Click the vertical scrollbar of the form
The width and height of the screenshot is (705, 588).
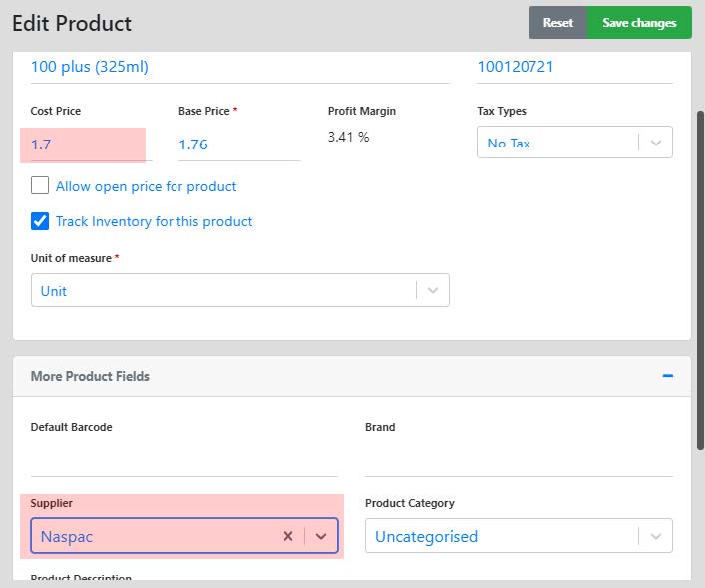[700, 280]
